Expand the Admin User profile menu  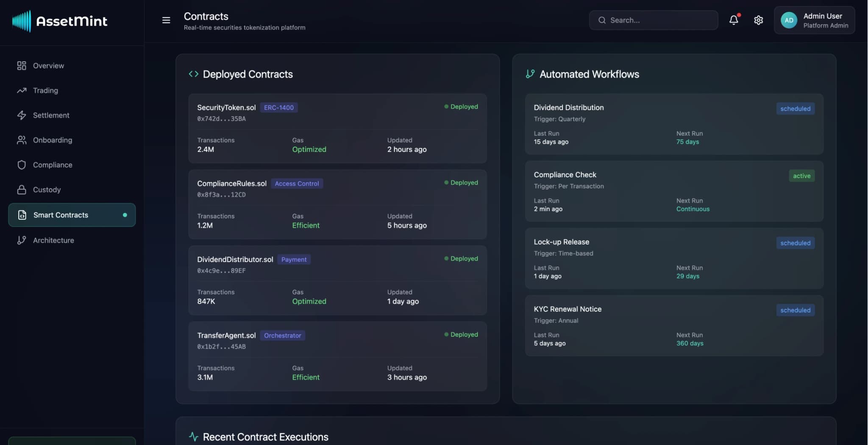coord(814,20)
